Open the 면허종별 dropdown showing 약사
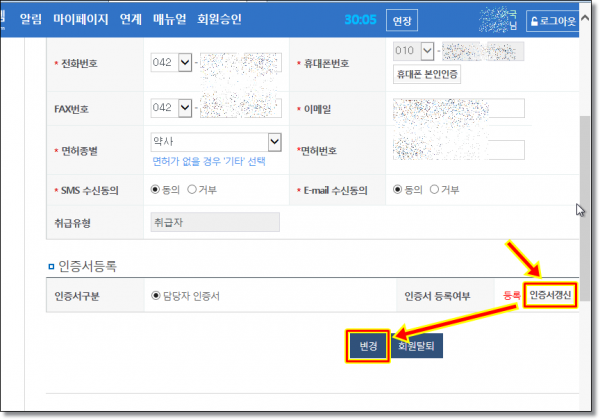 click(273, 142)
